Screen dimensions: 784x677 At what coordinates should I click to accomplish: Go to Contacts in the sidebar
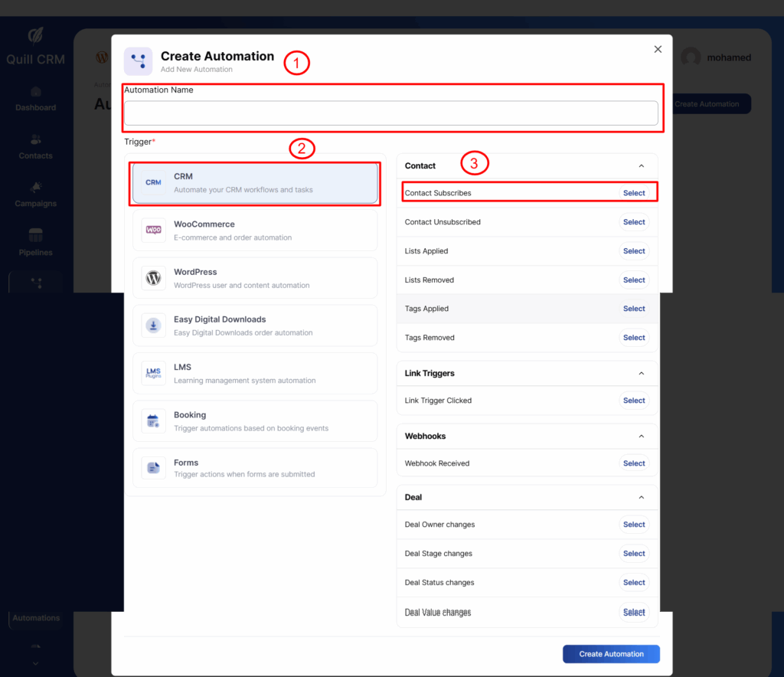(35, 146)
